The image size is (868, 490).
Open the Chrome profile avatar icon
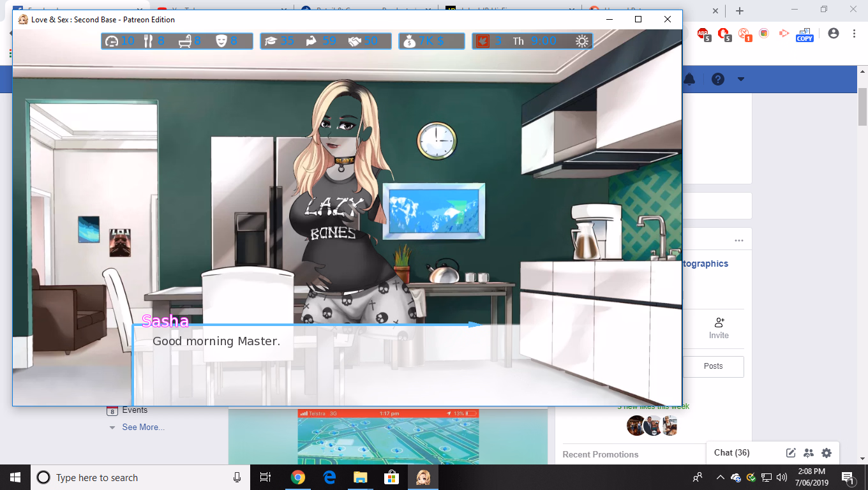coord(833,33)
